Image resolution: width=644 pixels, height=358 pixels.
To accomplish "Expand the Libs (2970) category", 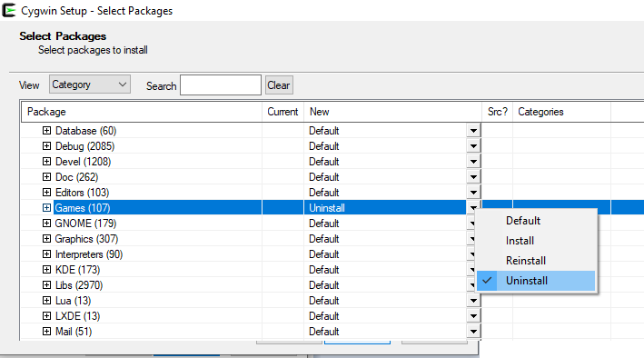I will click(47, 284).
